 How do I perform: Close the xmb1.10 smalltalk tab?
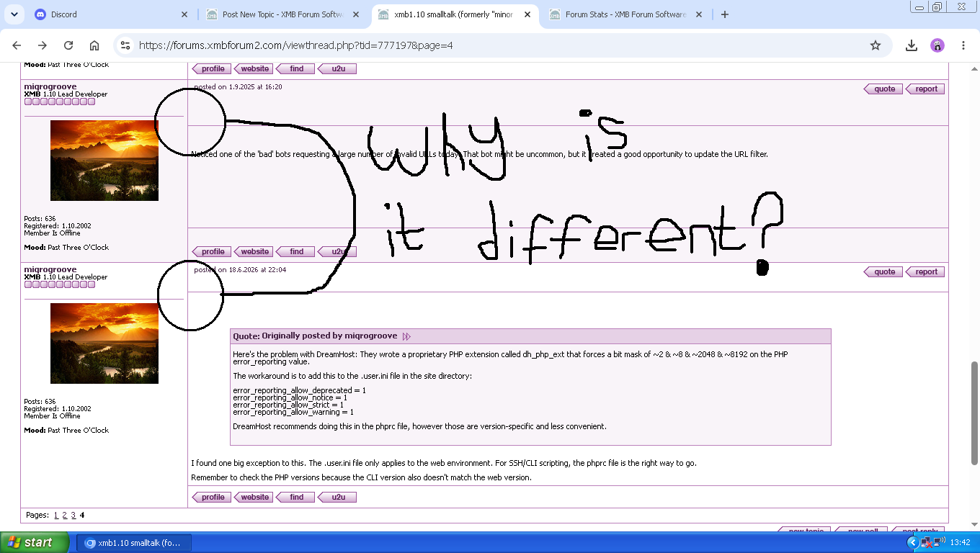tap(527, 14)
